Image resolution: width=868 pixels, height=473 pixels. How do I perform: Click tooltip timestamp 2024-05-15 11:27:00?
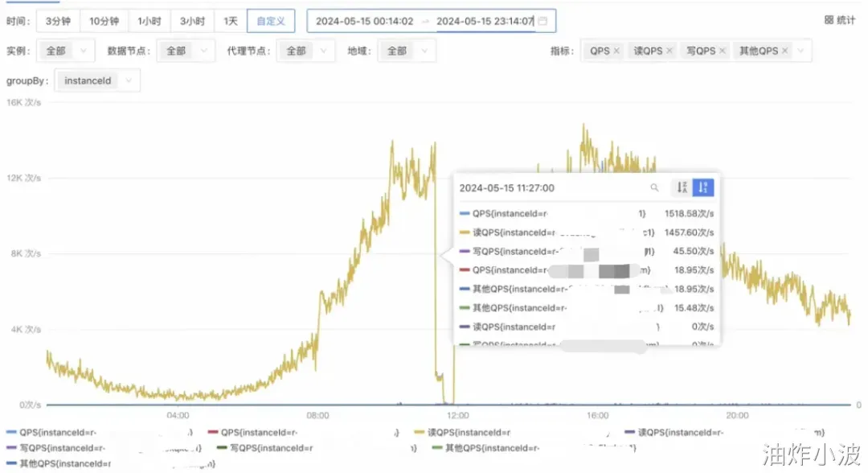pos(506,188)
